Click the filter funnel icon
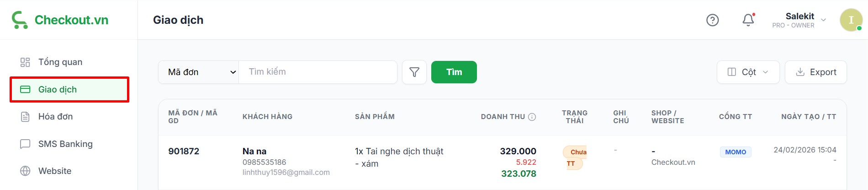868x190 pixels. point(414,72)
